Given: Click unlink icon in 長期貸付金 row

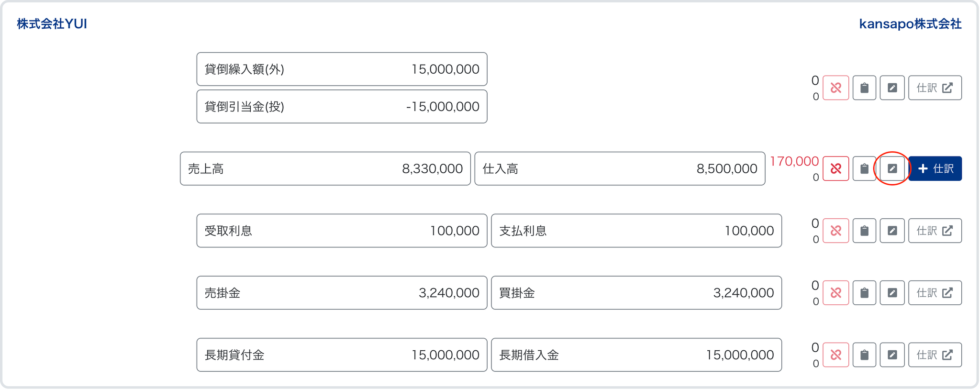Looking at the screenshot, I should pos(835,355).
